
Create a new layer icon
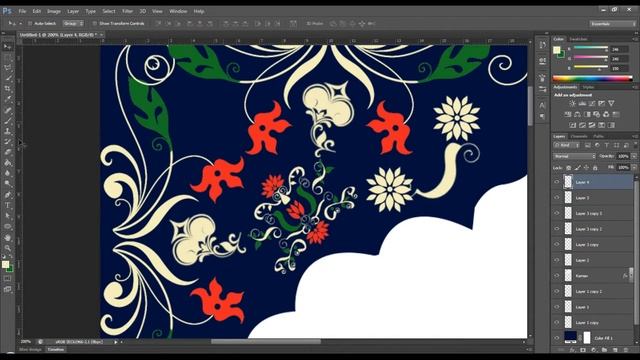(615, 350)
